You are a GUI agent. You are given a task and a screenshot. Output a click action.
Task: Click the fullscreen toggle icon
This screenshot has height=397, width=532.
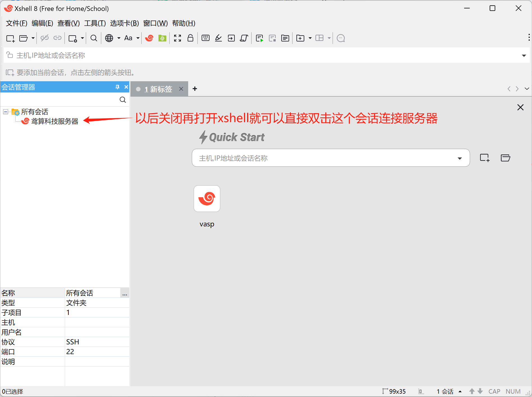(x=177, y=38)
